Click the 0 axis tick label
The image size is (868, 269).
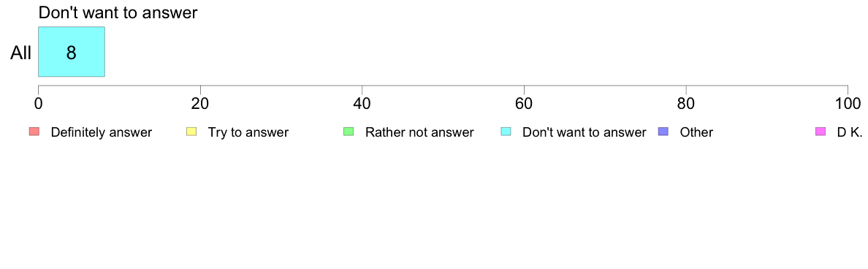tap(38, 103)
